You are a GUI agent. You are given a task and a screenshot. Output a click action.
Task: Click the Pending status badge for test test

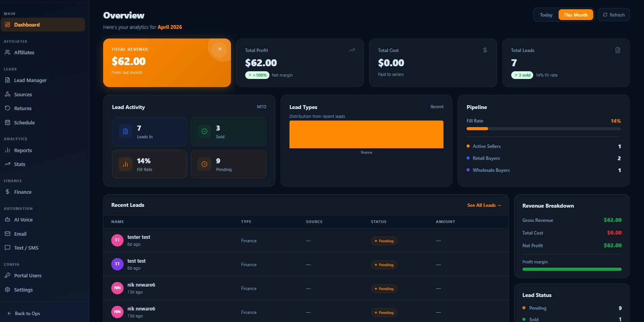click(384, 265)
